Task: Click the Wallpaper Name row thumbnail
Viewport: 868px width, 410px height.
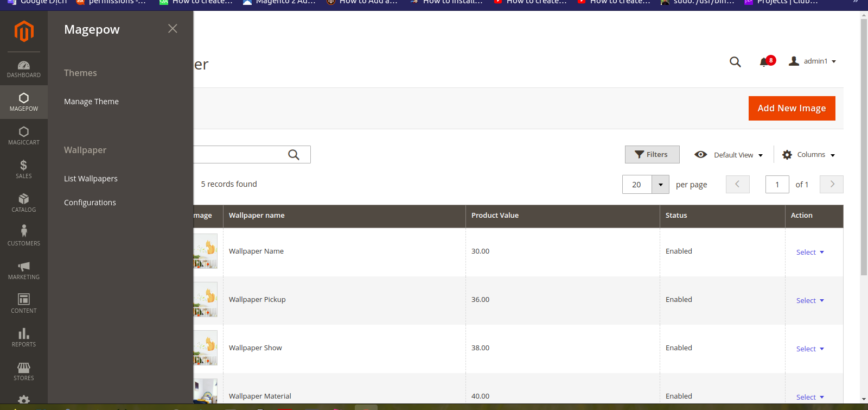Action: [x=206, y=251]
